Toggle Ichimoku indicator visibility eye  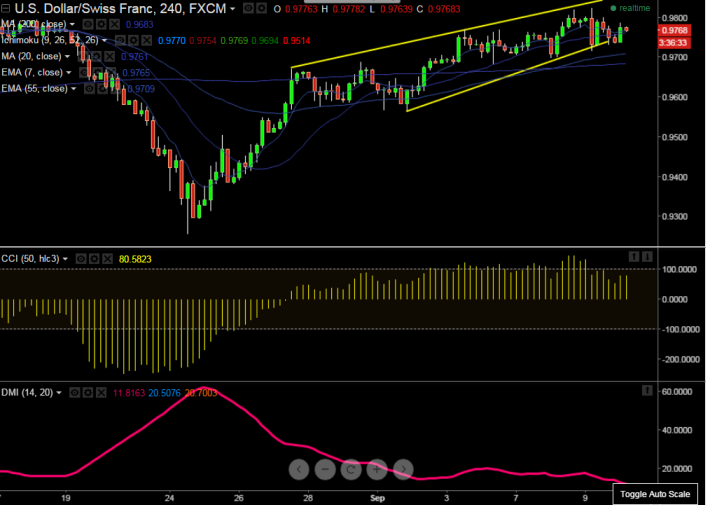tap(120, 41)
